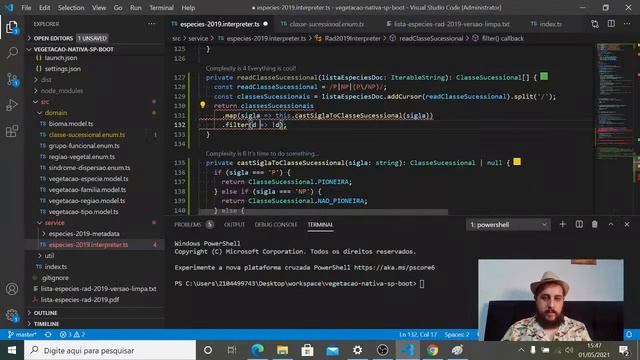
Task: Open the Accounts menu icon
Action: [x=12, y=289]
